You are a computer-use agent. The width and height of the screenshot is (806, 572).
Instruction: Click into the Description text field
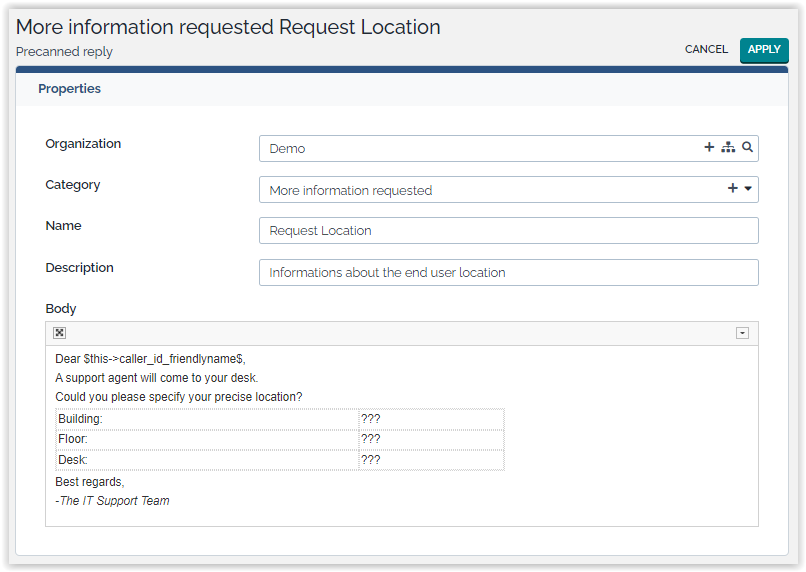pos(508,272)
